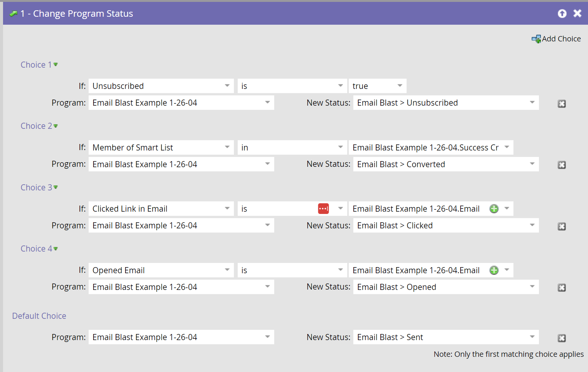Open the Choice 3 options menu
Viewport: 588px width, 372px height.
coord(56,187)
